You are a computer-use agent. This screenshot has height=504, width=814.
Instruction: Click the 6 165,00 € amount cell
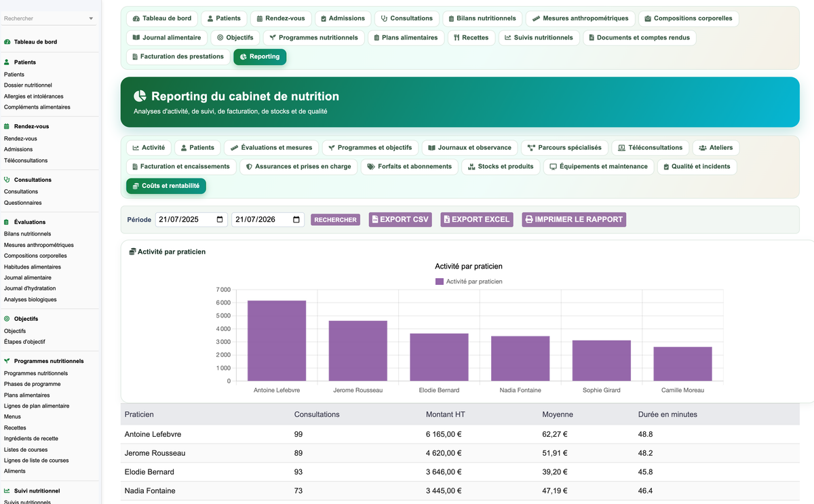(444, 434)
